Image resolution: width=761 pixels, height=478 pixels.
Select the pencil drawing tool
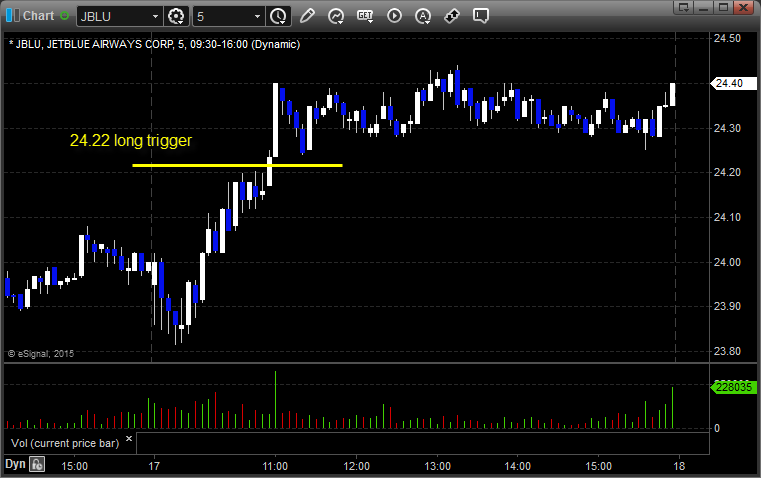tap(307, 16)
